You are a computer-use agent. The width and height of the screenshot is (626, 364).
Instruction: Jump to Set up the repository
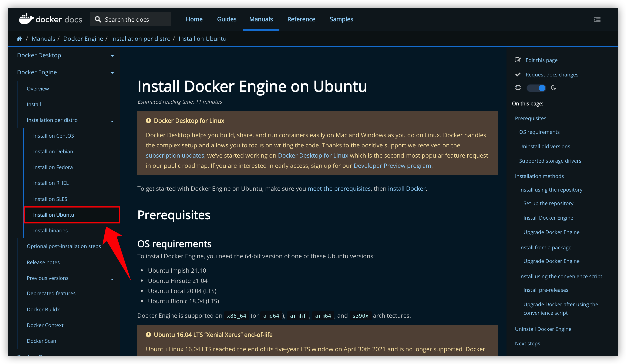click(548, 203)
